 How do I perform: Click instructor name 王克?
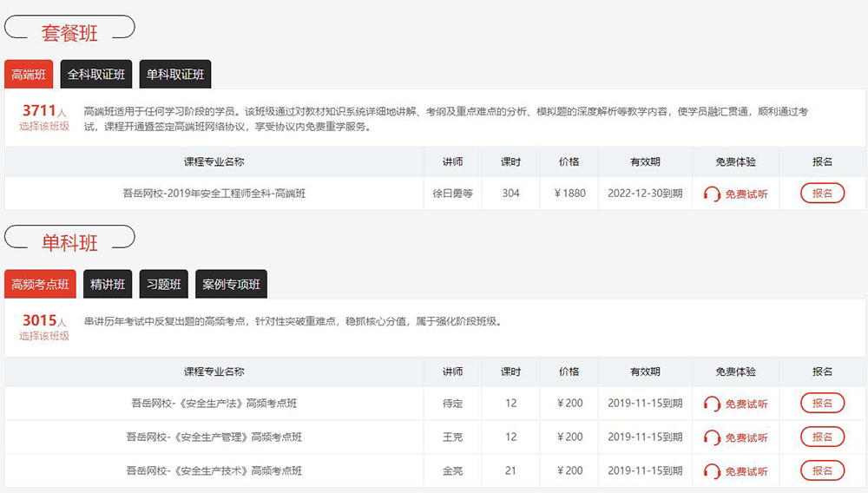[x=453, y=437]
